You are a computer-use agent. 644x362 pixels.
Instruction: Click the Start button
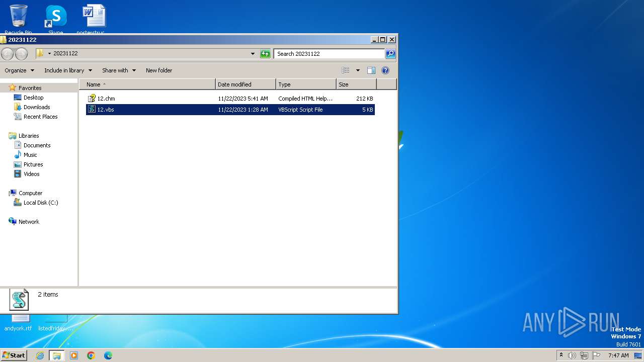pos(14,355)
